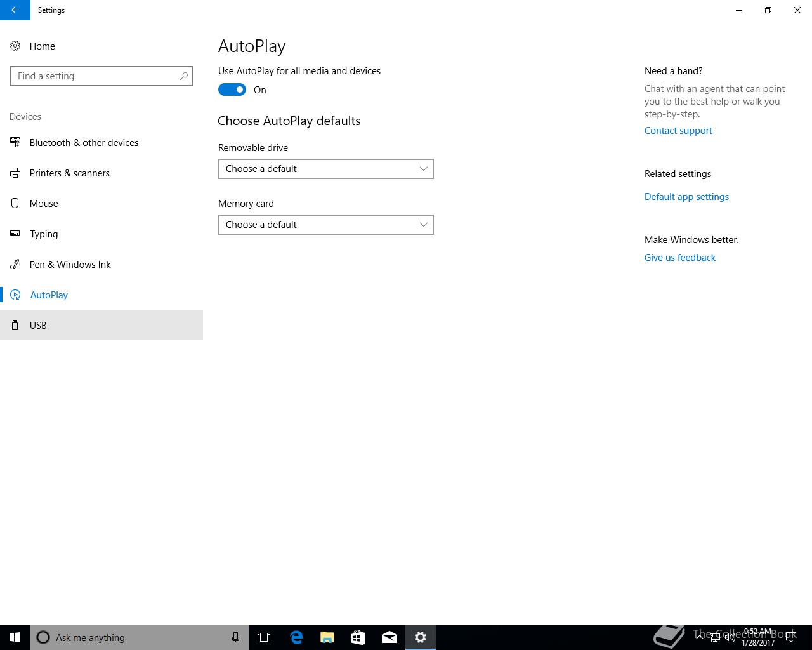The width and height of the screenshot is (812, 650).
Task: Open the Default app settings link
Action: click(x=686, y=197)
